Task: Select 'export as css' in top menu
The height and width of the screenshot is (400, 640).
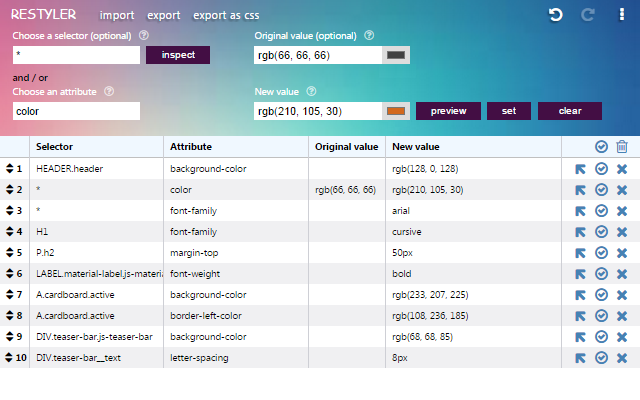Action: (x=227, y=16)
